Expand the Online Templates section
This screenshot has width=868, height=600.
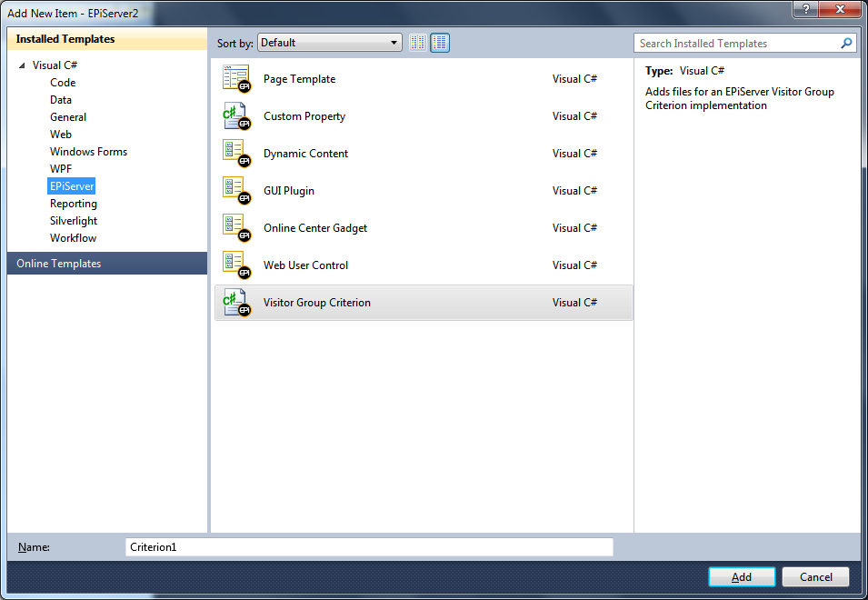pos(107,264)
